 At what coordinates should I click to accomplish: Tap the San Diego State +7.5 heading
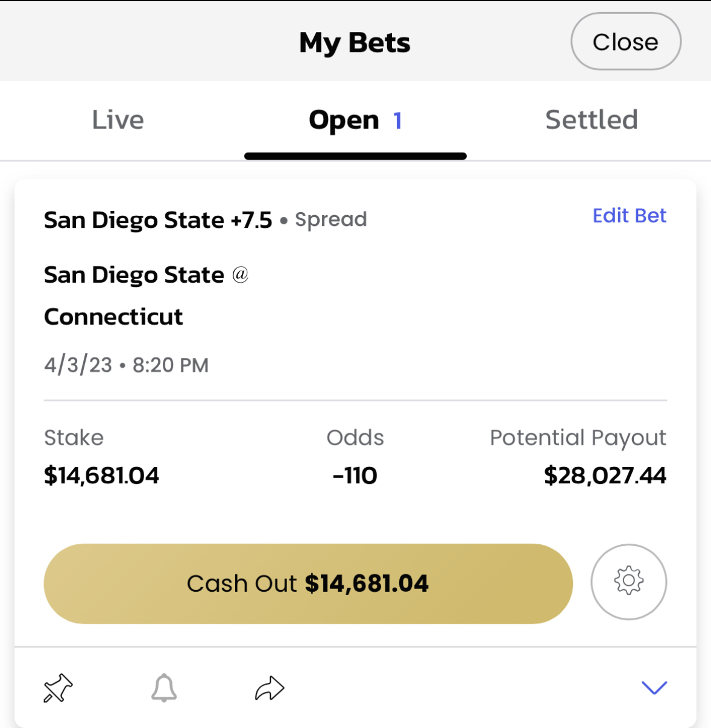click(x=158, y=220)
